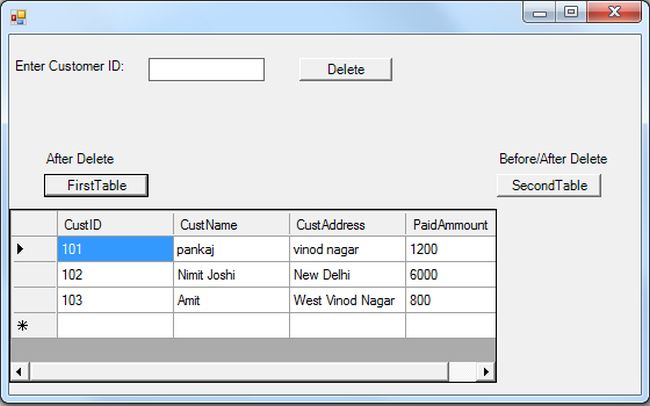Select the cell with CustID 101
The height and width of the screenshot is (406, 650).
[115, 249]
